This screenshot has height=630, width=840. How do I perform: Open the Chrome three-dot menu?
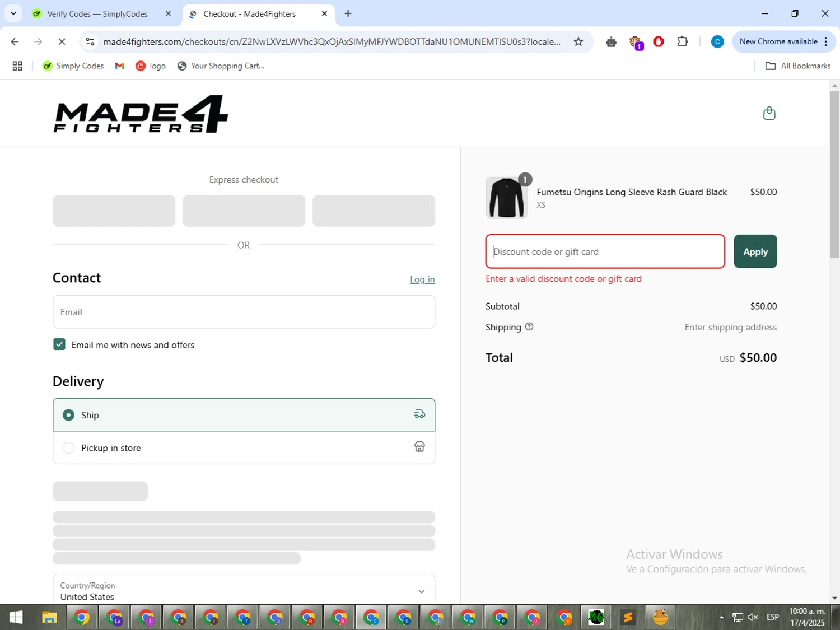[826, 41]
